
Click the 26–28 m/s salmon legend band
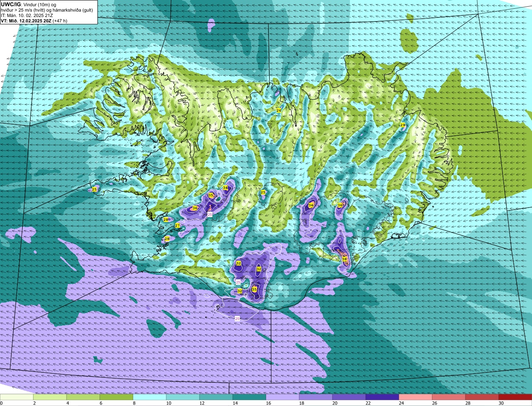(x=449, y=397)
